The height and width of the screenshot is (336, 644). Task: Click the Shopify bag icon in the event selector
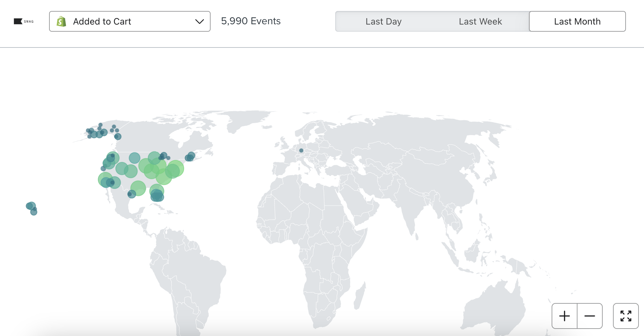(61, 21)
